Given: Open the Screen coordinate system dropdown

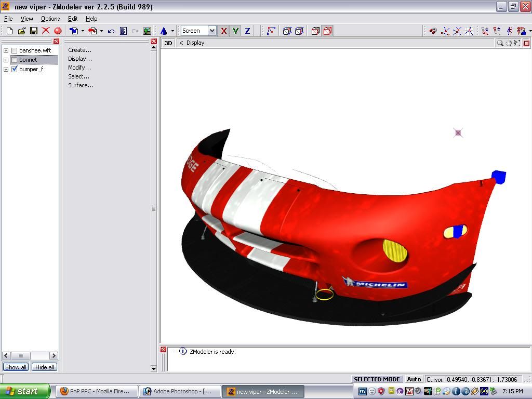Looking at the screenshot, I should pyautogui.click(x=212, y=31).
